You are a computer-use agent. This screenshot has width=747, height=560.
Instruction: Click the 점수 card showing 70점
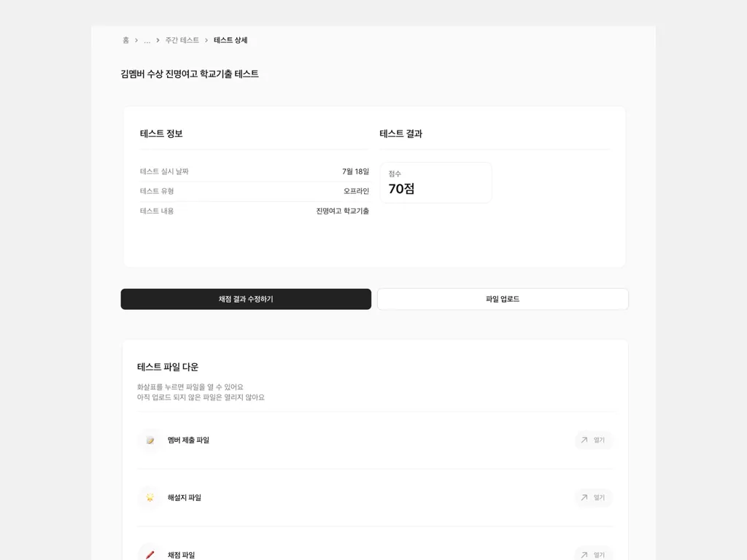click(x=436, y=183)
